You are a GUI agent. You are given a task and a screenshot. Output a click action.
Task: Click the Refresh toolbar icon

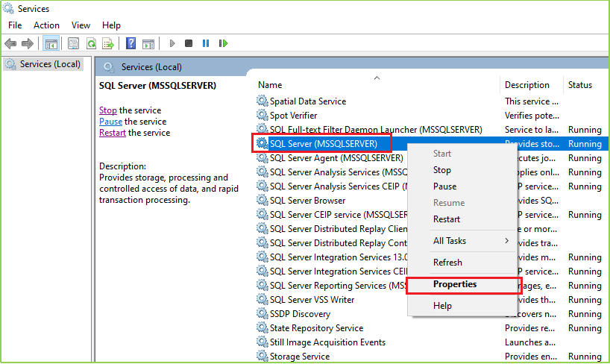tap(91, 43)
